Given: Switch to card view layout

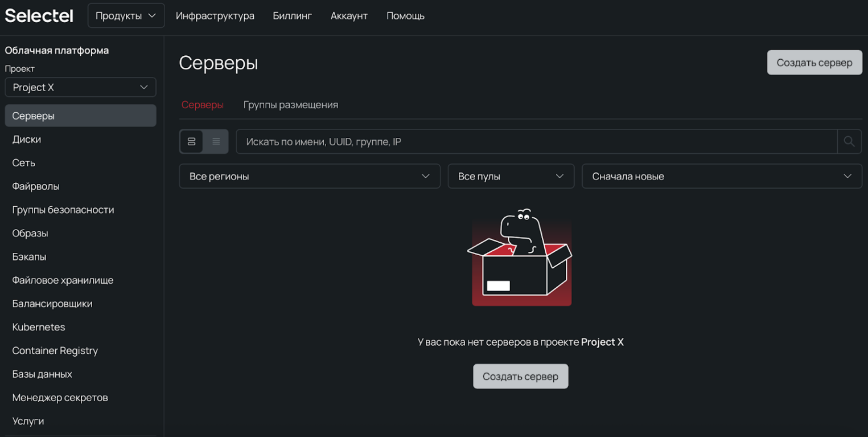Looking at the screenshot, I should pos(191,141).
